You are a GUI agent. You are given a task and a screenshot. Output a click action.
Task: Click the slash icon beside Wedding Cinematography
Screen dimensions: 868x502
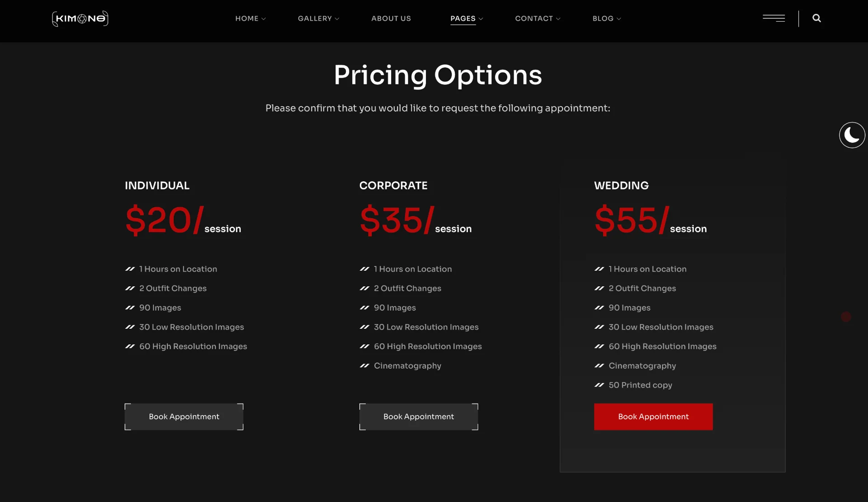tap(599, 366)
